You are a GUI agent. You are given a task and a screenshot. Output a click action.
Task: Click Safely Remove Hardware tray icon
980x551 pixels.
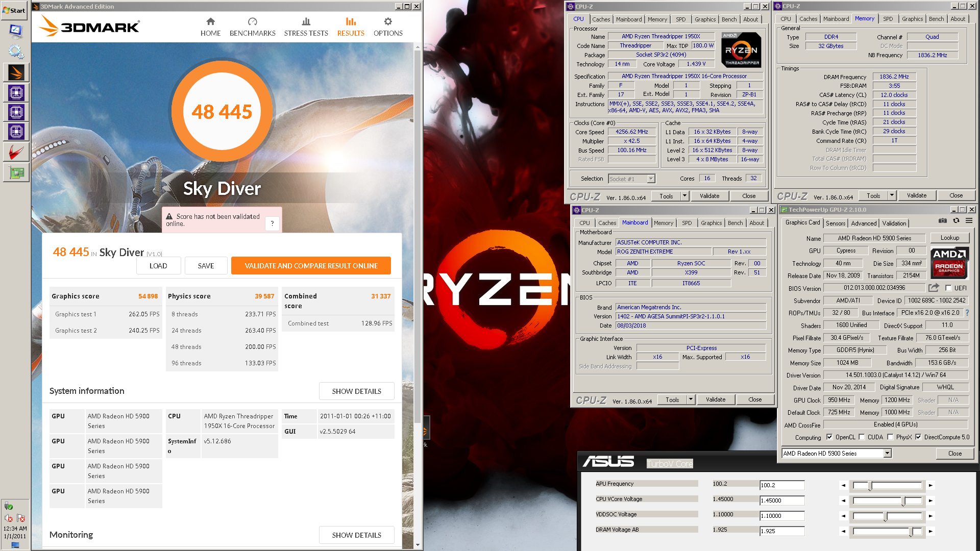tap(8, 506)
